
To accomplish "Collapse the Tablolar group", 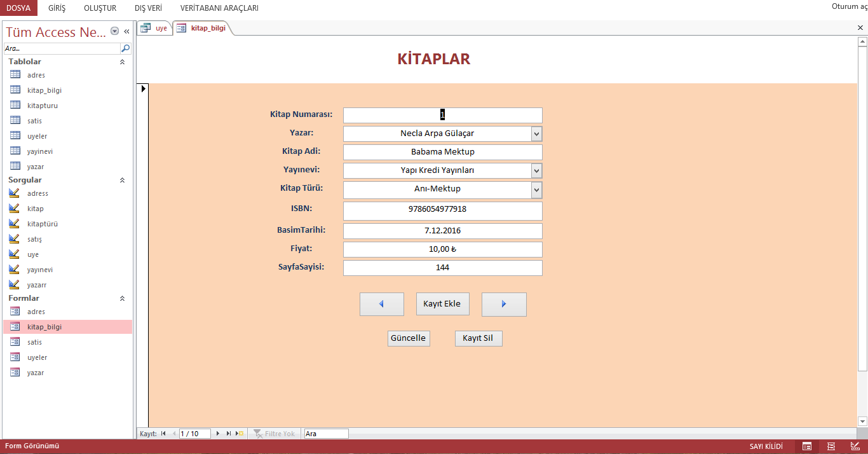I will [123, 62].
